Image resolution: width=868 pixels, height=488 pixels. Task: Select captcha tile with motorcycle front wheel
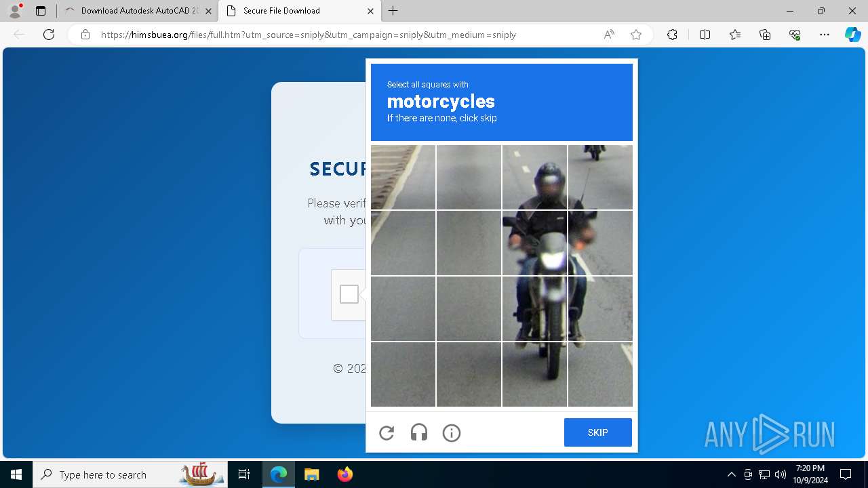tap(534, 308)
